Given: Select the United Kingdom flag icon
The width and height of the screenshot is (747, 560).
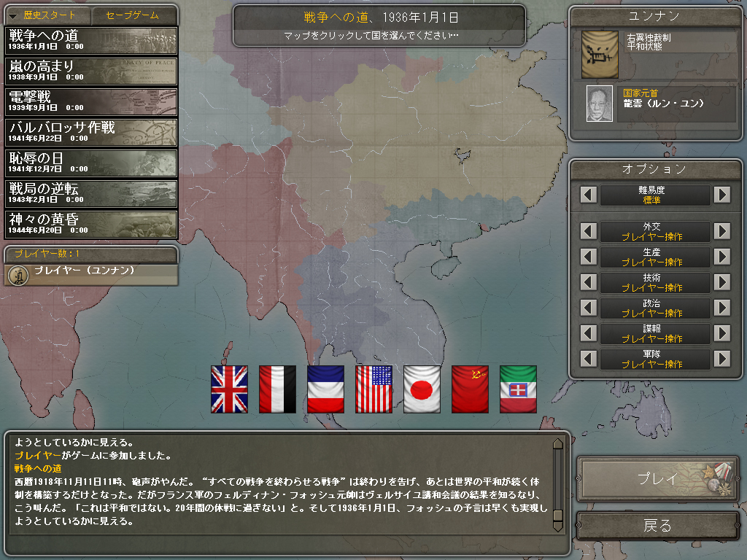Looking at the screenshot, I should point(229,389).
